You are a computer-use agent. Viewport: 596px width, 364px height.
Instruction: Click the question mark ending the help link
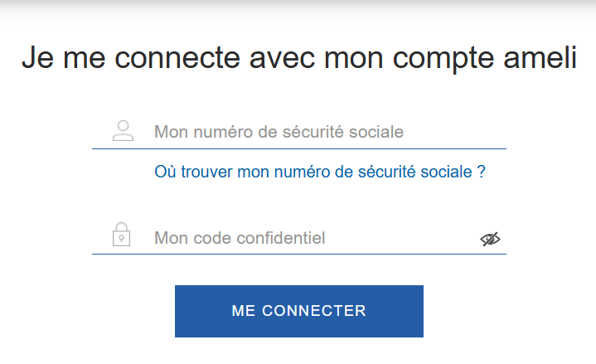[481, 172]
